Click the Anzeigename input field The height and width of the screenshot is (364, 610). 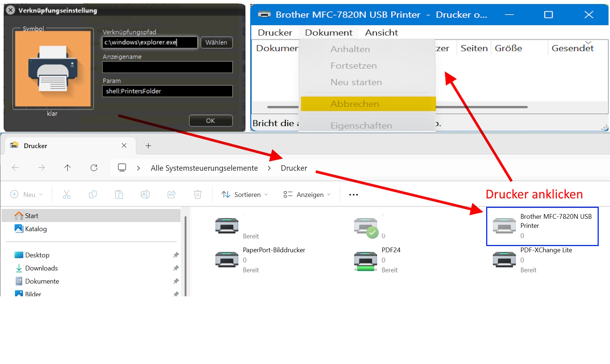point(167,67)
